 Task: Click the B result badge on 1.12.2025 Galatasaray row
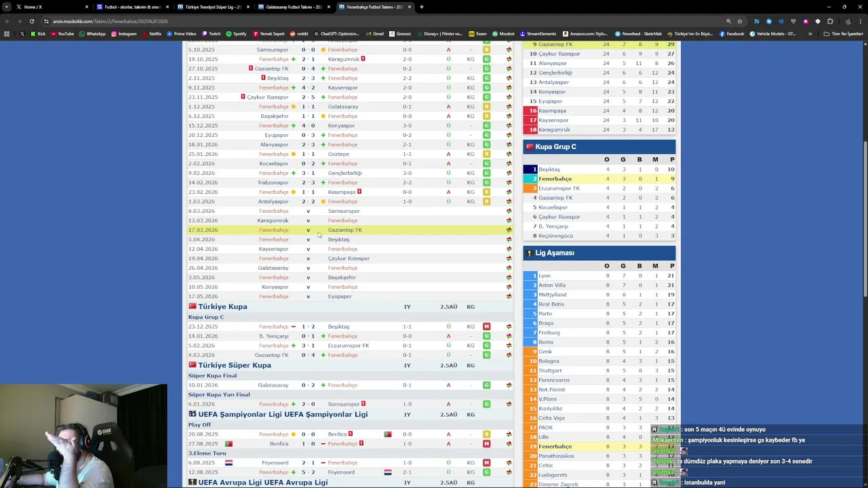[486, 106]
